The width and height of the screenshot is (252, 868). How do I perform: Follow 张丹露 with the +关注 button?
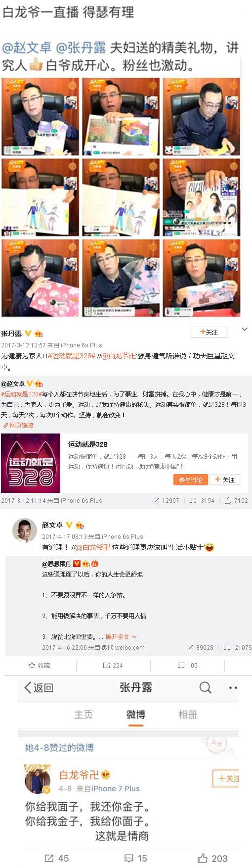209,332
